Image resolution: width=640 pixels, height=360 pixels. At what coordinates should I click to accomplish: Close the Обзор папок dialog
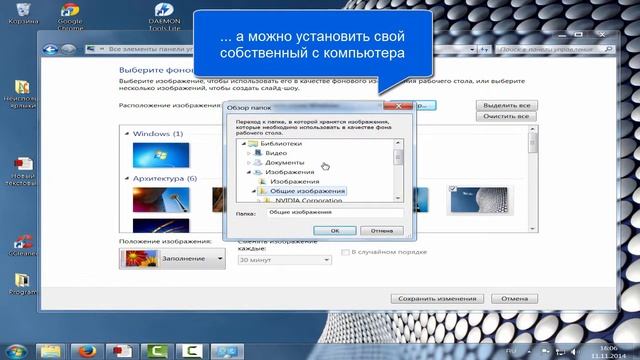(398, 106)
